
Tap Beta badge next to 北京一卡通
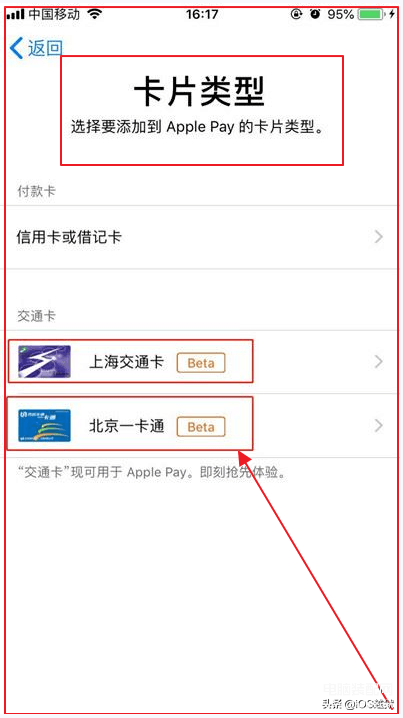point(201,427)
